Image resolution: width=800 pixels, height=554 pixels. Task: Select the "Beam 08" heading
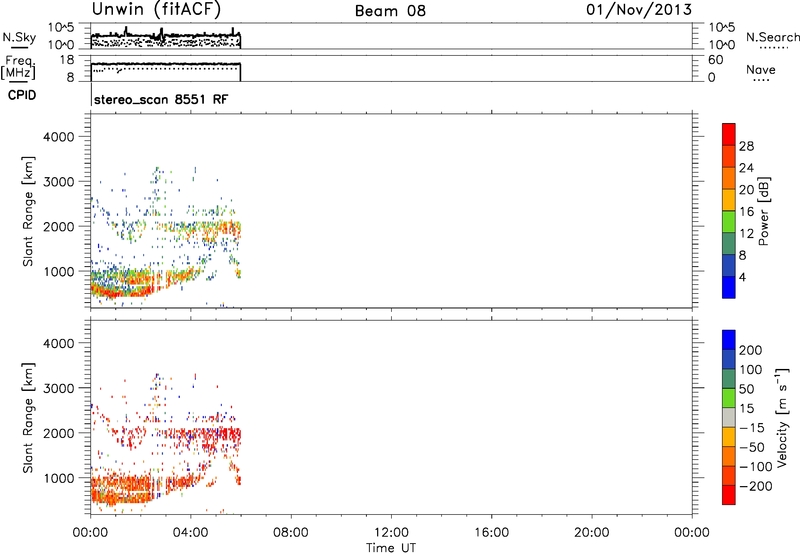pyautogui.click(x=390, y=11)
